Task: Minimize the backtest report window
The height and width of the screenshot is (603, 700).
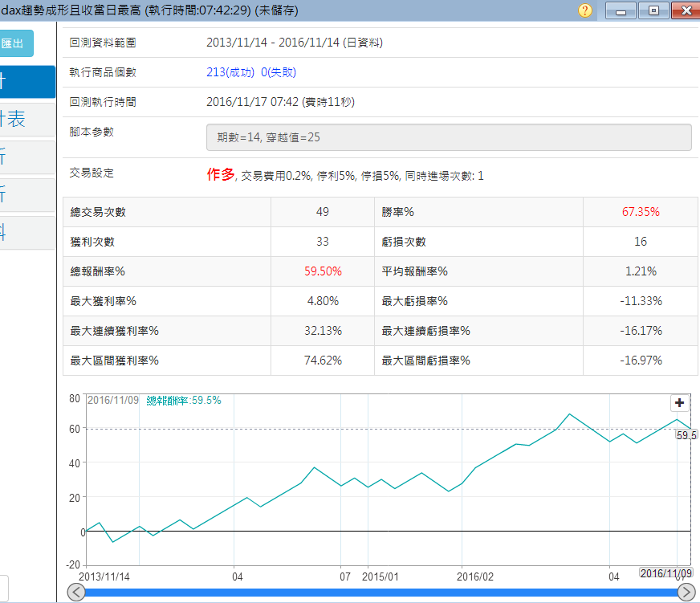Action: 621,10
